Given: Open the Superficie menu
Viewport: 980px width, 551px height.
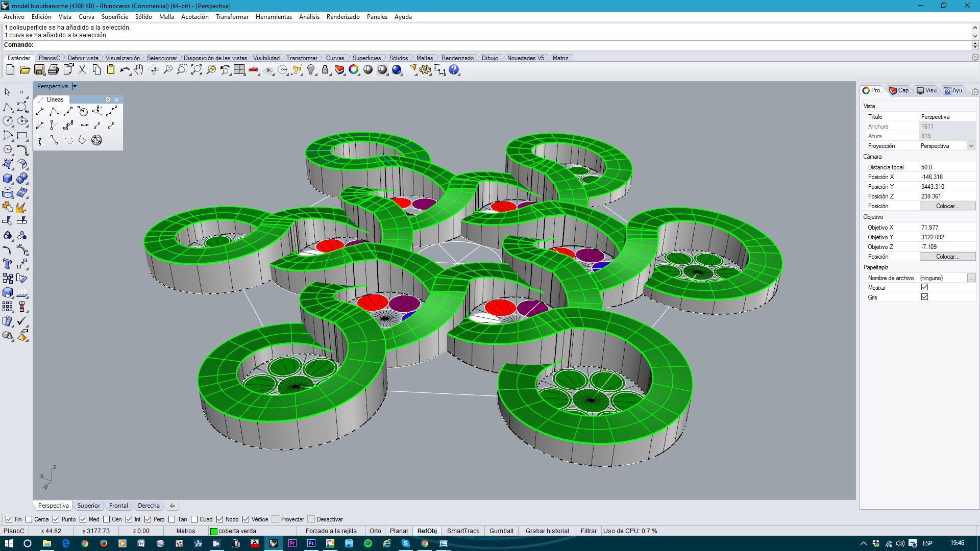Looking at the screenshot, I should coord(114,17).
